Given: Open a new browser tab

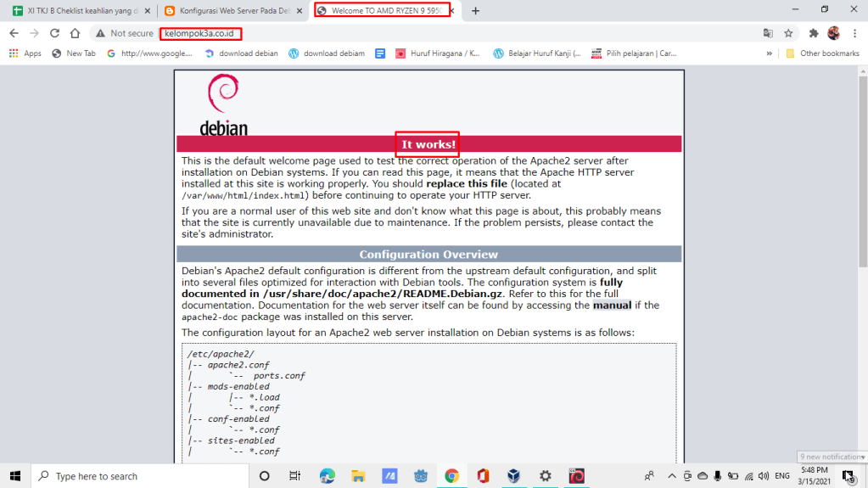Looking at the screenshot, I should click(475, 10).
